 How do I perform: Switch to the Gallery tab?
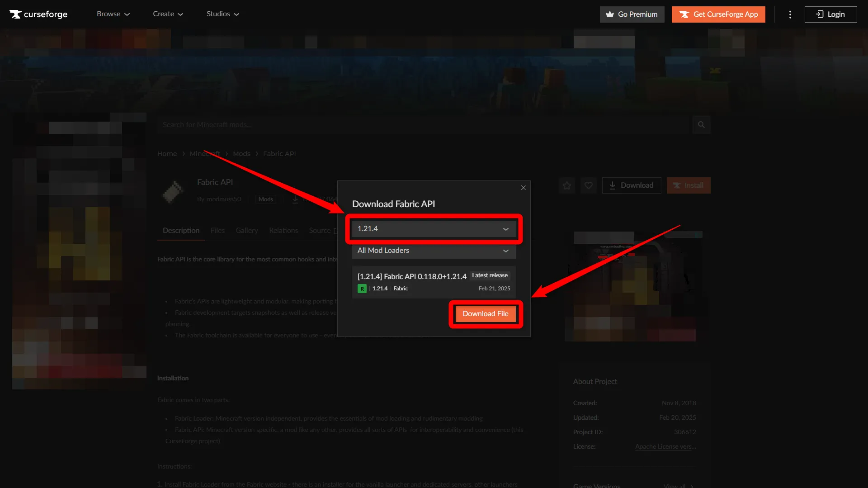tap(247, 231)
